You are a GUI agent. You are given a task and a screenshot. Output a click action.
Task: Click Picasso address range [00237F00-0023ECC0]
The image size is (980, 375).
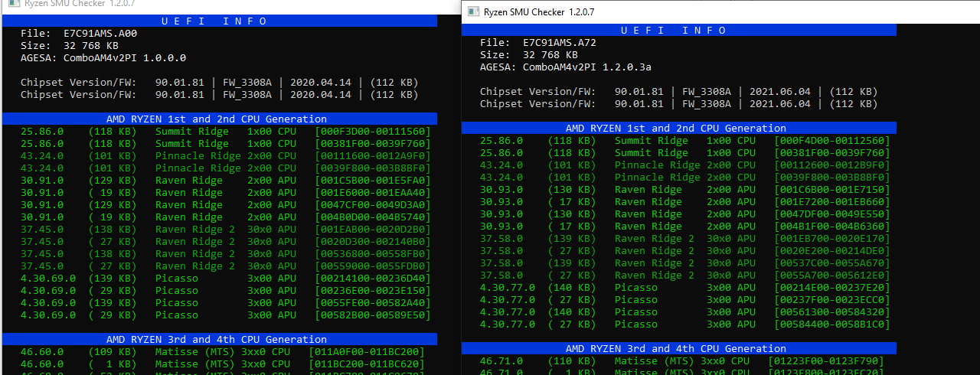point(832,300)
